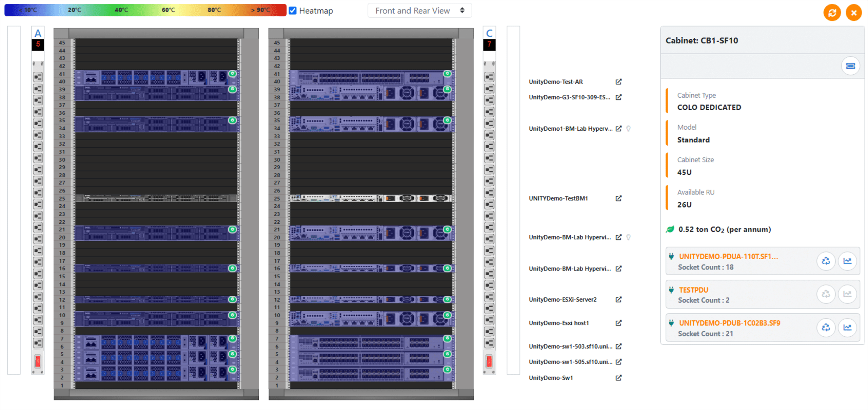Select UnityDemo-Esxi host1 device name
Viewport: 868px width, 410px height.
(x=559, y=323)
